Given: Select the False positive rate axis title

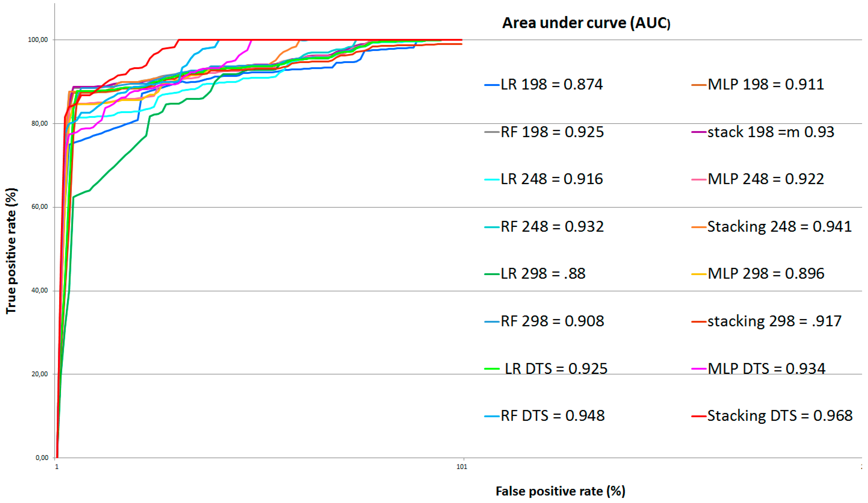Looking at the screenshot, I should coord(560,491).
